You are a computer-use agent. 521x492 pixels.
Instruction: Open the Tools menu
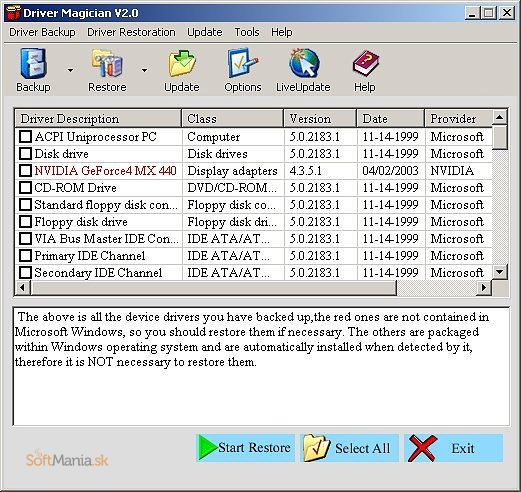[x=247, y=32]
